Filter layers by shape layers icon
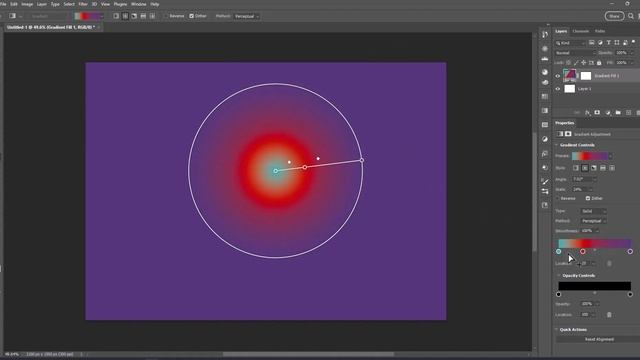This screenshot has height=360, width=640. (x=617, y=42)
